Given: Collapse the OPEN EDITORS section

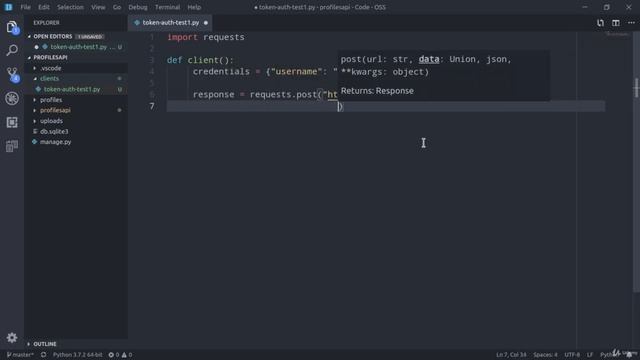Looking at the screenshot, I should pos(52,36).
